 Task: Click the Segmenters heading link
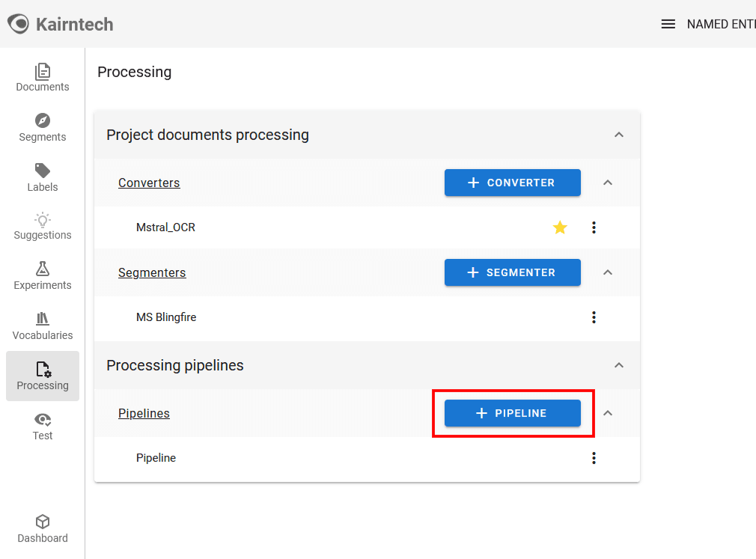(152, 272)
